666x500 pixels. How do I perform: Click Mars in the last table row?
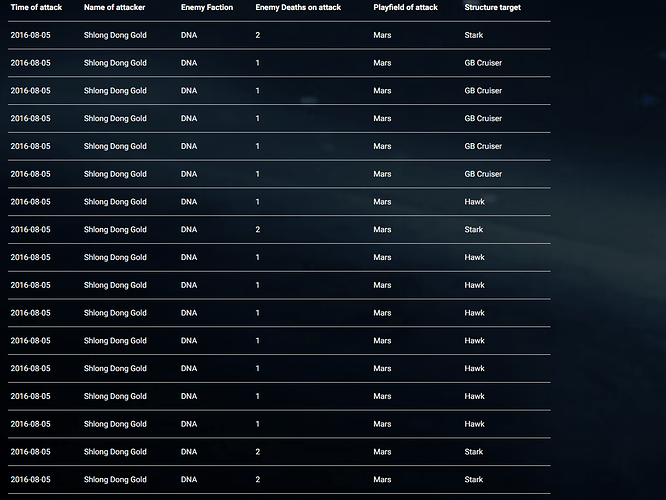[382, 480]
